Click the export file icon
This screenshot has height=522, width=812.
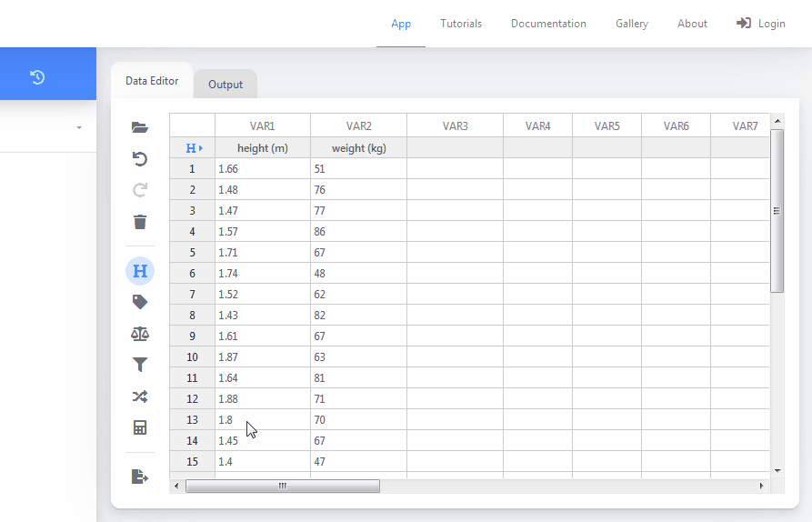coord(139,477)
